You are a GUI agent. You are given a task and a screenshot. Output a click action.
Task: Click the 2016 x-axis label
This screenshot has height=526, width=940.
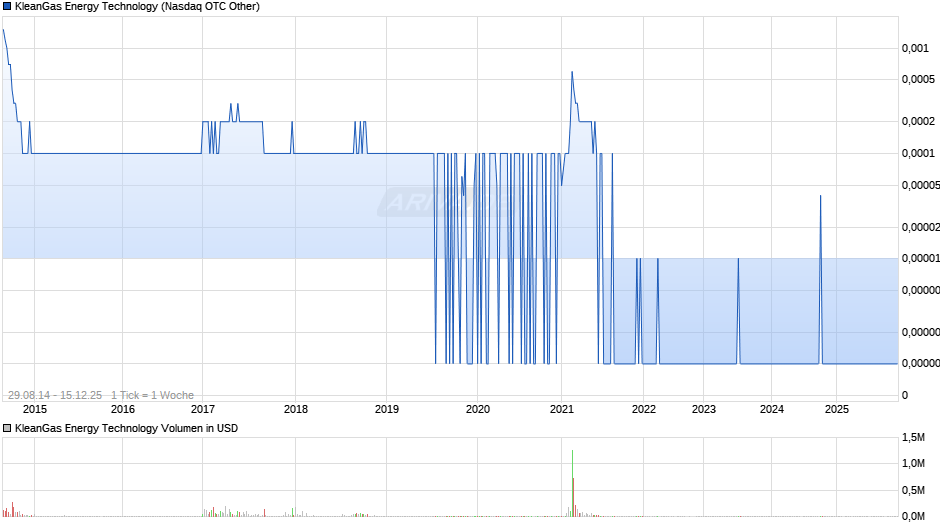123,409
